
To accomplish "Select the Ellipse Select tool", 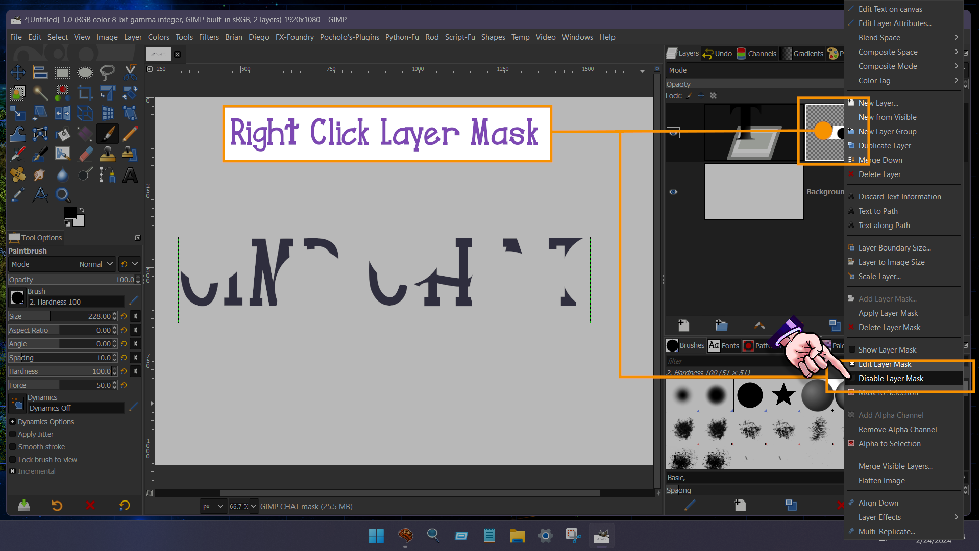I will pyautogui.click(x=85, y=72).
